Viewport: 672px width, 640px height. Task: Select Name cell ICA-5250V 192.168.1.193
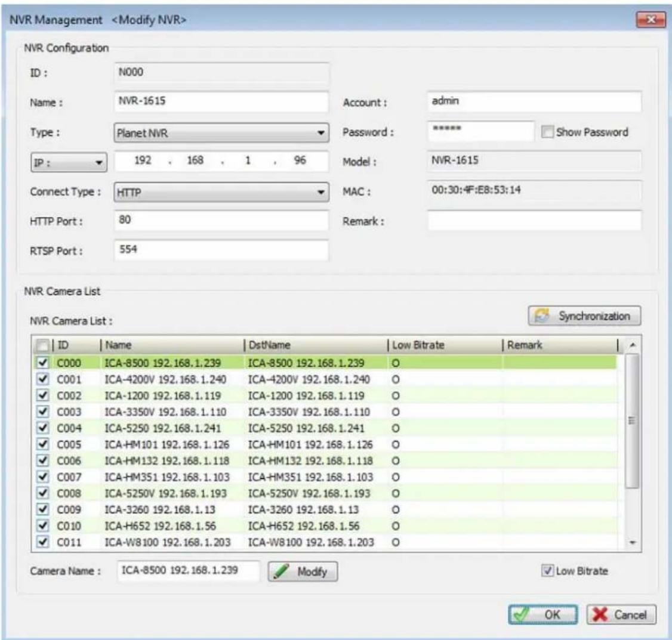(165, 493)
